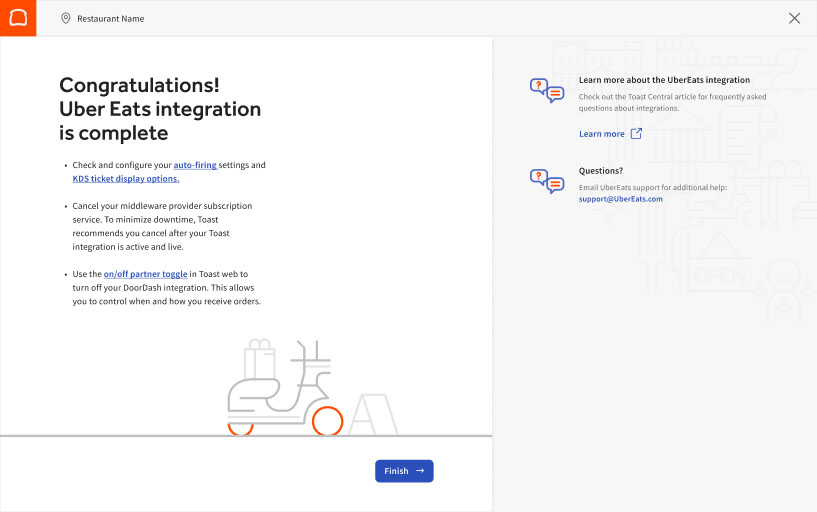Click the arrow icon inside Finish button
The image size is (817, 512).
(x=420, y=471)
